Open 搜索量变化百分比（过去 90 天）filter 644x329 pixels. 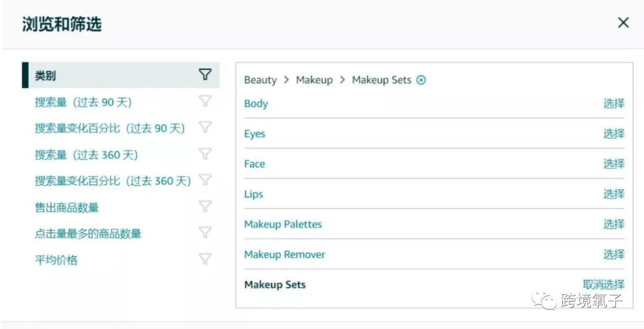tap(110, 128)
